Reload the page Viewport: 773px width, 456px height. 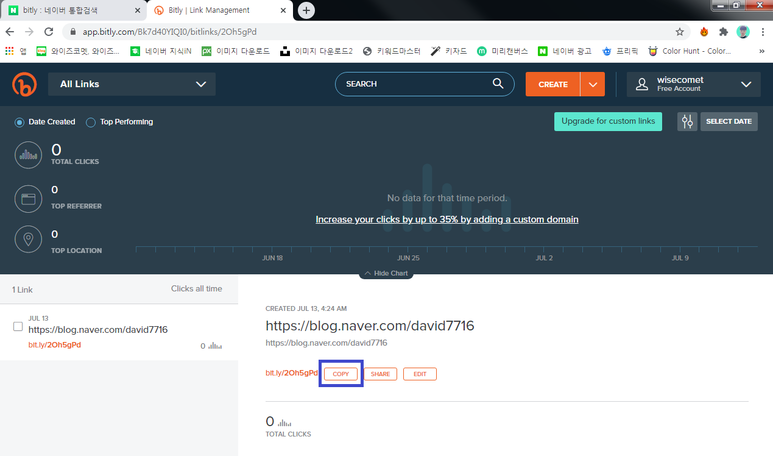pos(48,32)
